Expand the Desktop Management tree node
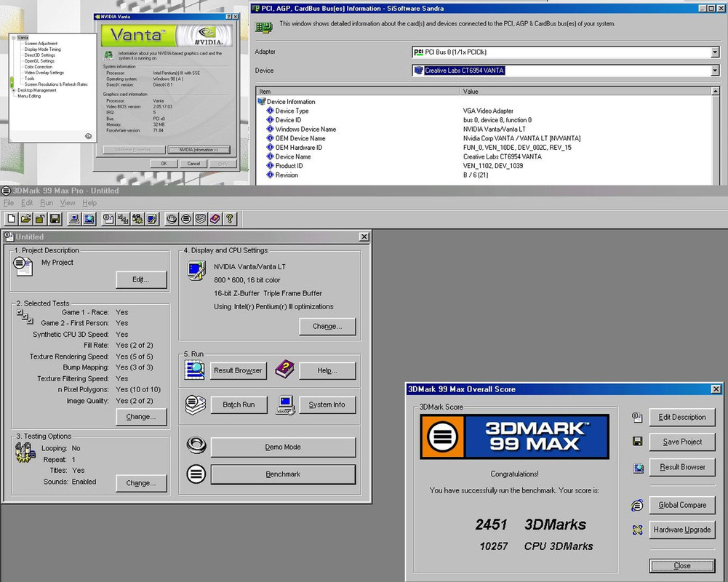 [14, 91]
